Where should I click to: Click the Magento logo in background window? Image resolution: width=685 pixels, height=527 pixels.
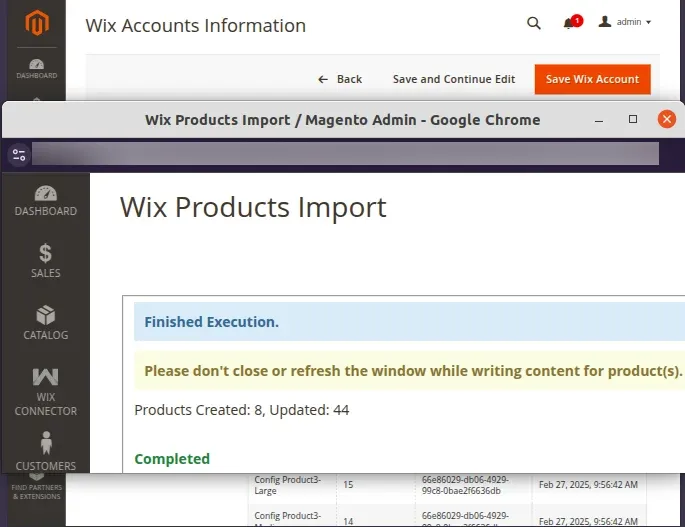(37, 22)
